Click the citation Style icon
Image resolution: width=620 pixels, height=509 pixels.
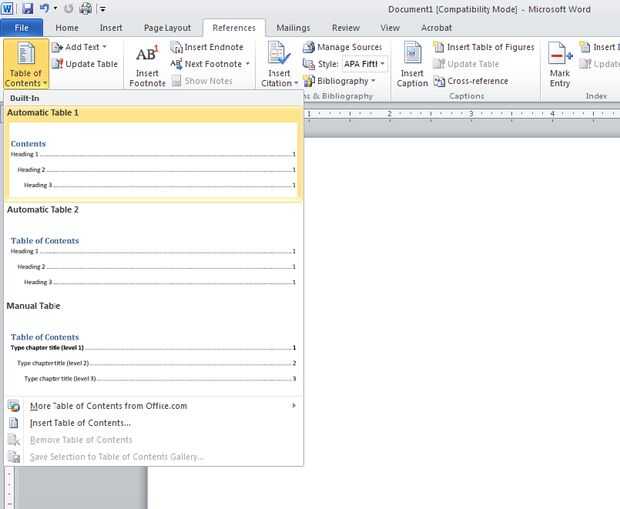[308, 64]
